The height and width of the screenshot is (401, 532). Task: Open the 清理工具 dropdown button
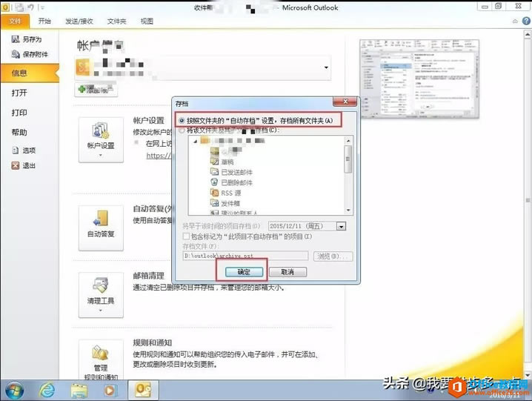(101, 295)
